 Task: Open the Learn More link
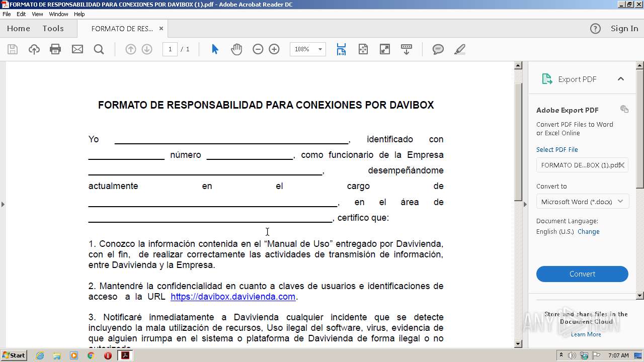pyautogui.click(x=586, y=334)
